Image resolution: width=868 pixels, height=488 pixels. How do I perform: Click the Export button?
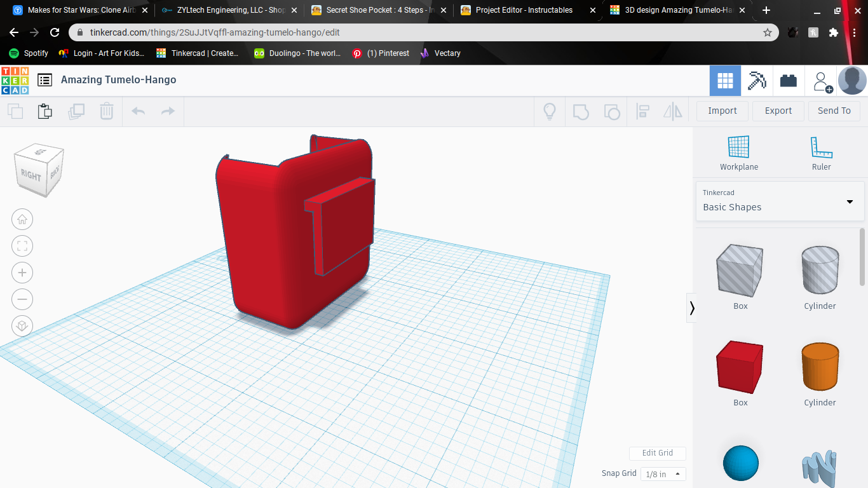click(778, 111)
